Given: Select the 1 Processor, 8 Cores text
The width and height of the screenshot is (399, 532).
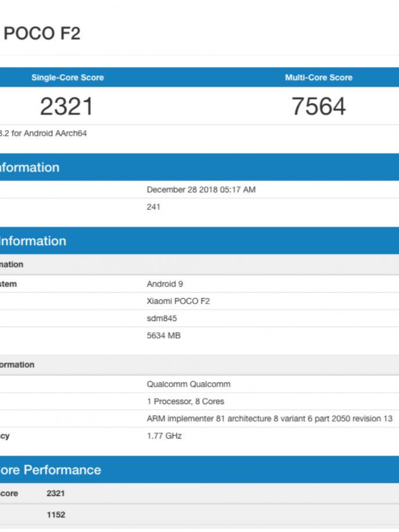Looking at the screenshot, I should click(x=185, y=401).
